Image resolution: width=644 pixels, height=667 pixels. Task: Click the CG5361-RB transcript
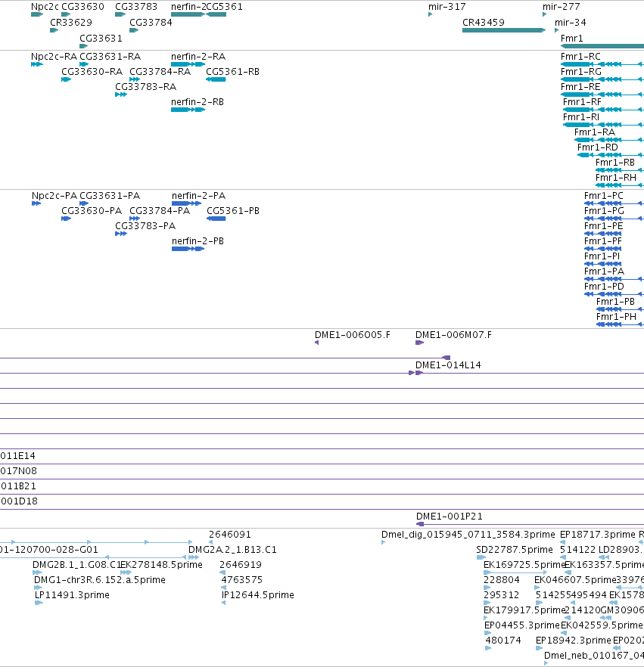coord(216,79)
